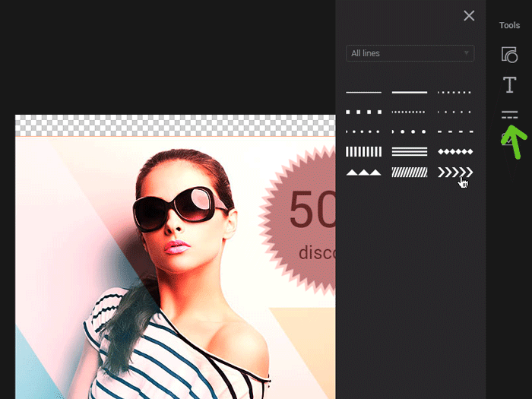The height and width of the screenshot is (399, 532).
Task: Open the Lines tool
Action: pyautogui.click(x=509, y=116)
